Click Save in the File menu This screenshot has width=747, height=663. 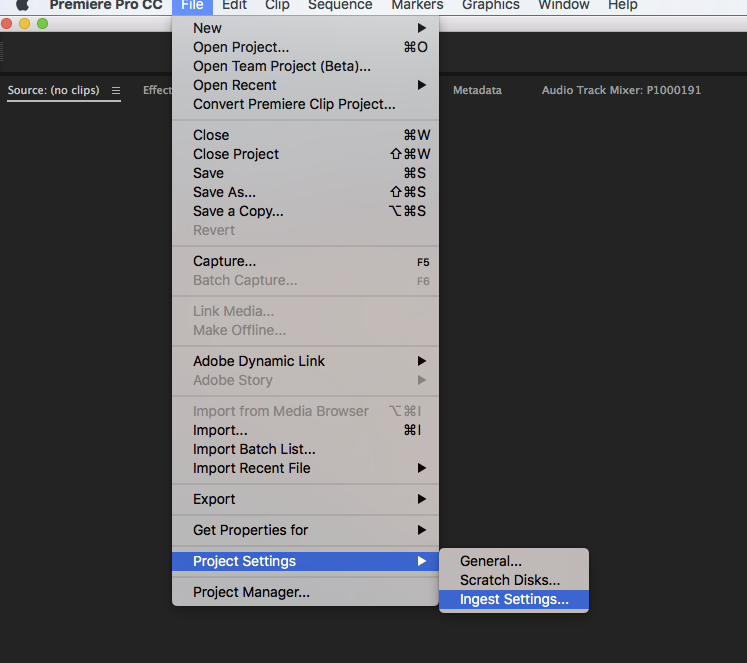coord(305,173)
